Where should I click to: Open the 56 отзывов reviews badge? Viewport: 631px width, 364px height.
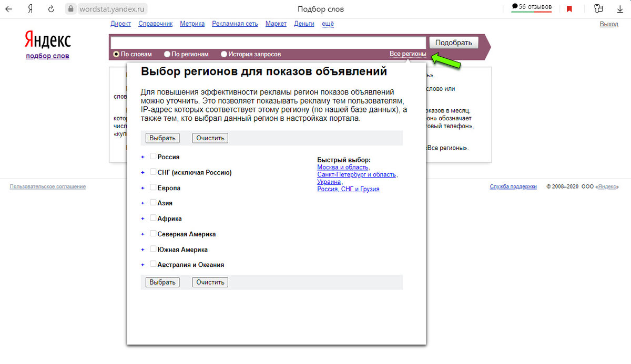click(x=532, y=7)
